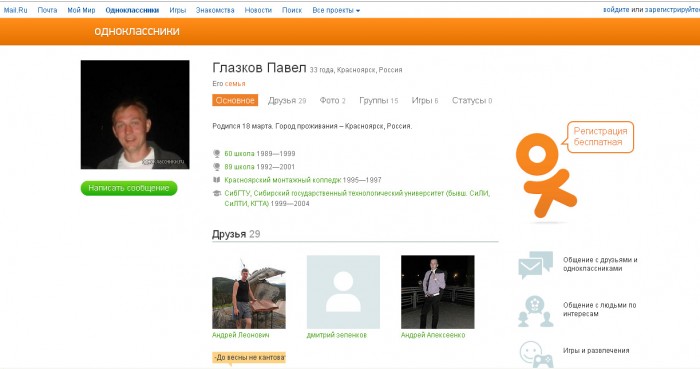Switch to the Друзья 29 tab
Image resolution: width=700 pixels, height=369 pixels.
[287, 100]
